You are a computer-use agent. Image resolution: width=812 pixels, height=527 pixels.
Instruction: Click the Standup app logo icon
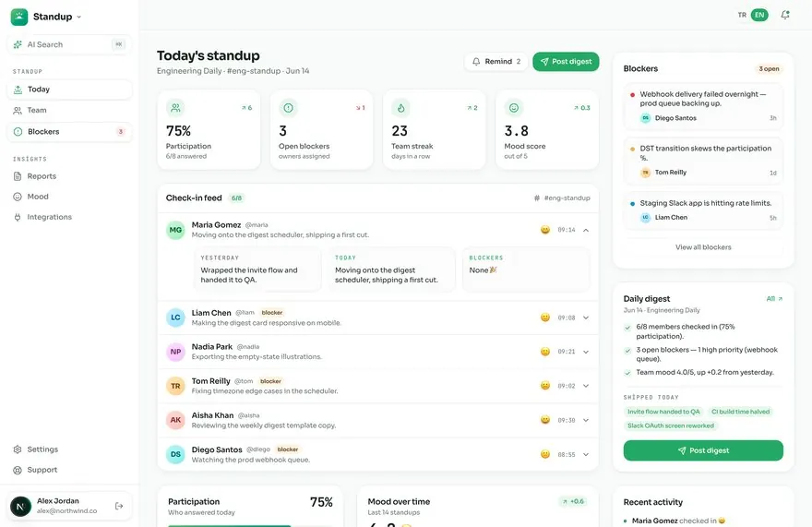[19, 17]
